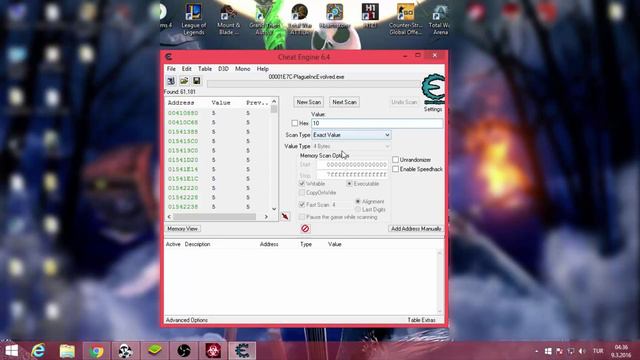640x360 pixels.
Task: Toggle the Hex checkbox
Action: [x=295, y=123]
